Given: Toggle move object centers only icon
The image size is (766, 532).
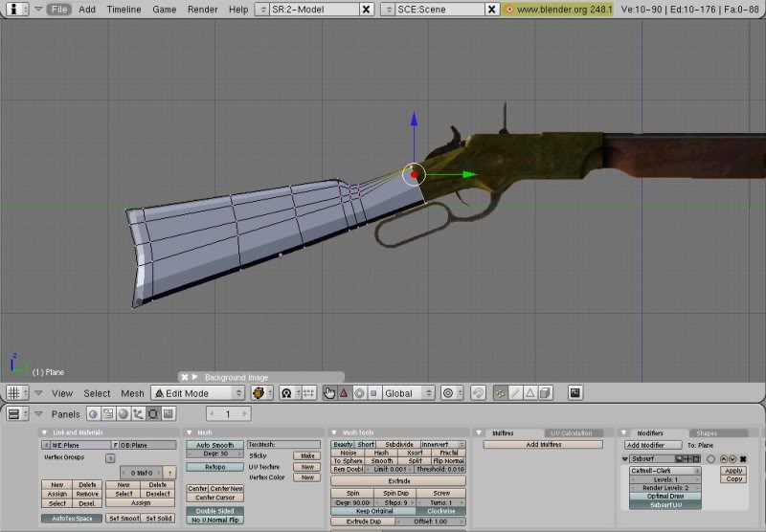Looking at the screenshot, I should click(308, 393).
